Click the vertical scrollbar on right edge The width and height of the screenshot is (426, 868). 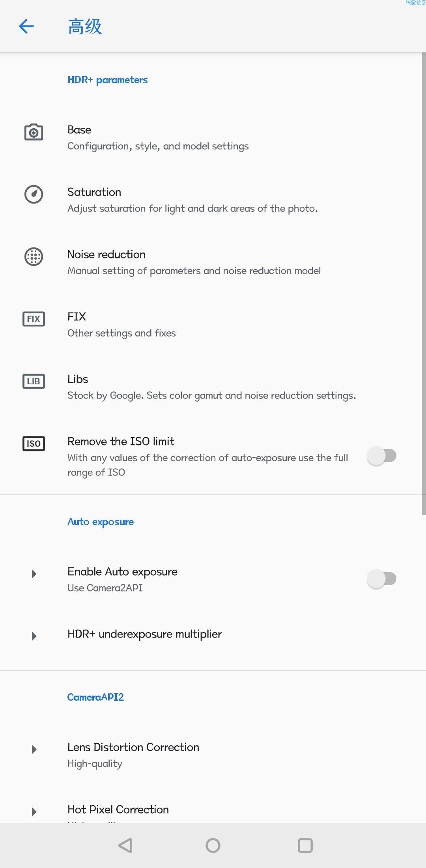tap(424, 284)
